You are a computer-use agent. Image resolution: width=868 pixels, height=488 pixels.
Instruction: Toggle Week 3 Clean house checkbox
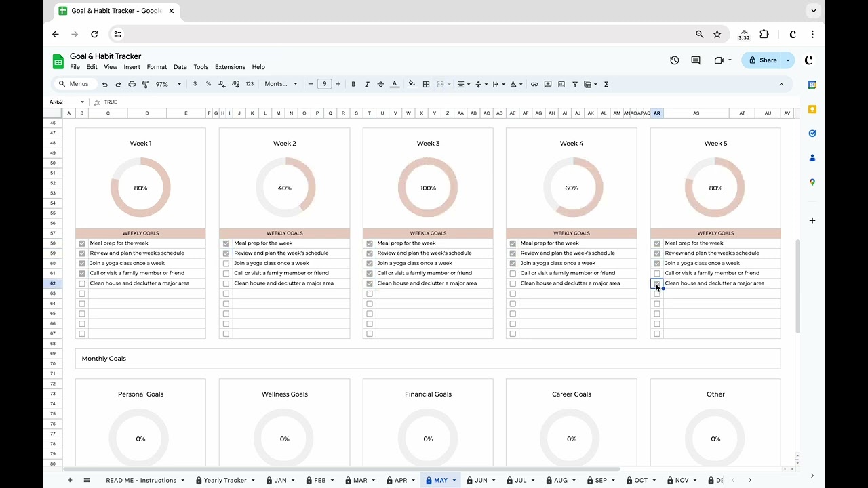370,283
